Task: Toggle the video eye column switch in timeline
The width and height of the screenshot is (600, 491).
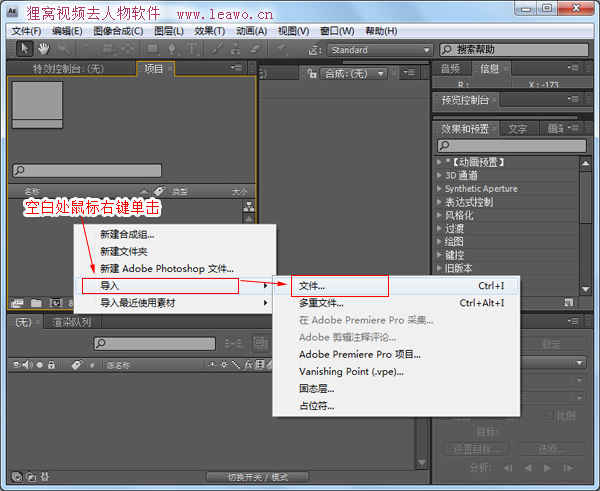Action: [x=16, y=365]
